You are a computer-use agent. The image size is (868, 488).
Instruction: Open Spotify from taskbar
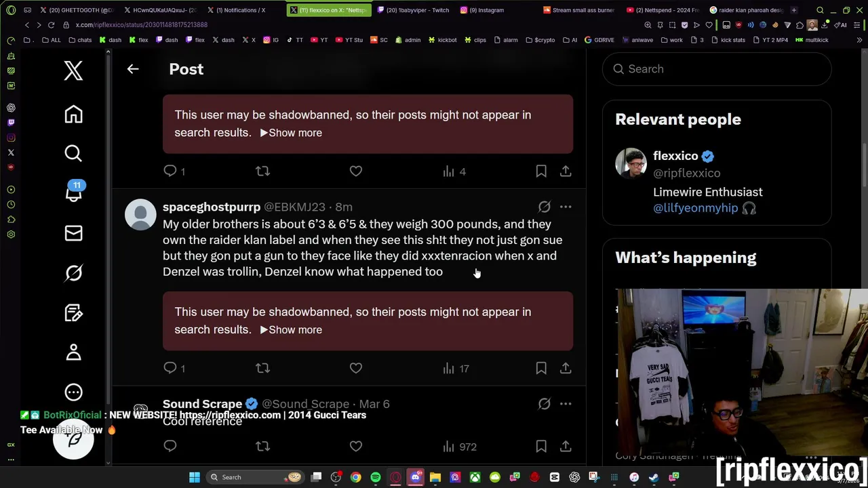[376, 477]
